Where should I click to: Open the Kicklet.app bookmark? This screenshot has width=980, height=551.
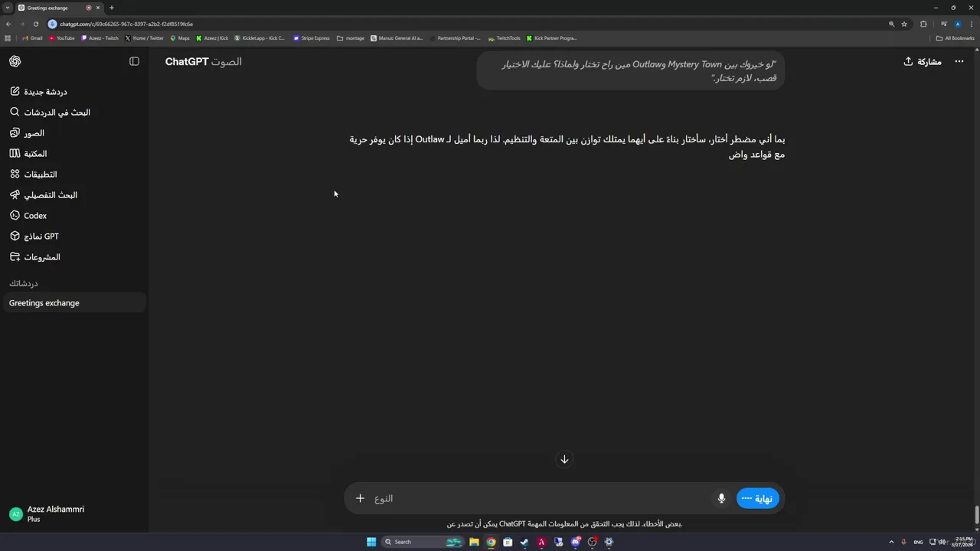pyautogui.click(x=260, y=37)
